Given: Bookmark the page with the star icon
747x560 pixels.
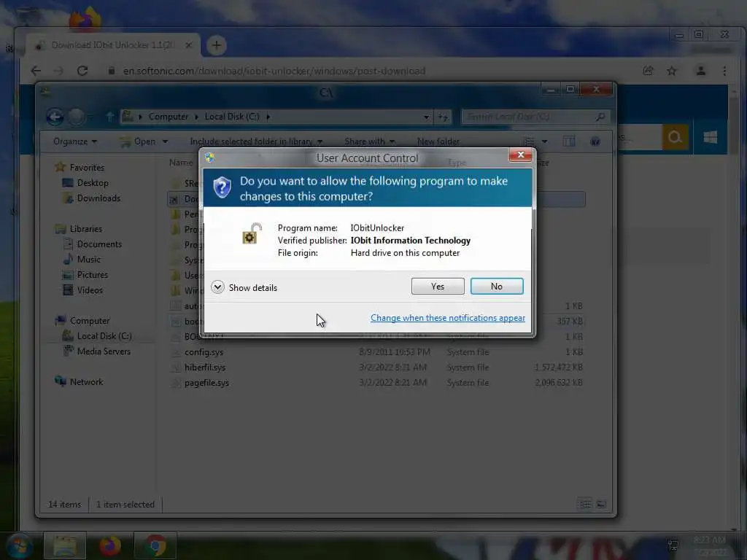Looking at the screenshot, I should [x=672, y=71].
